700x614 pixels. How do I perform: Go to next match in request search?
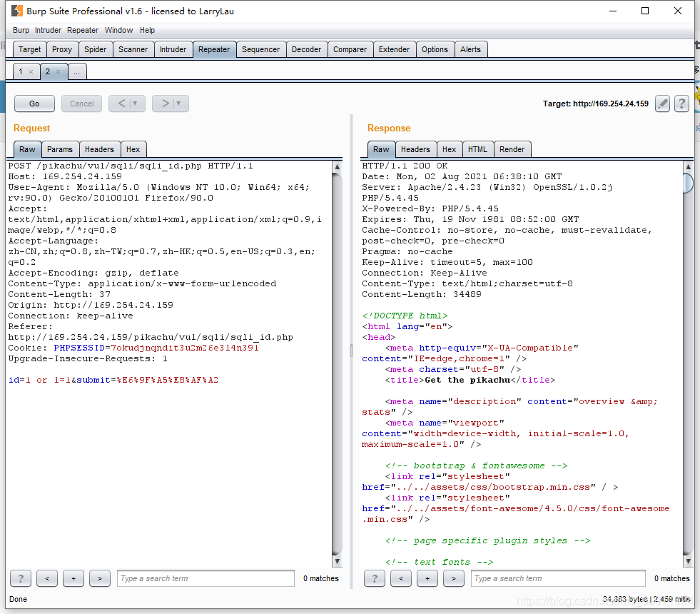[x=100, y=578]
